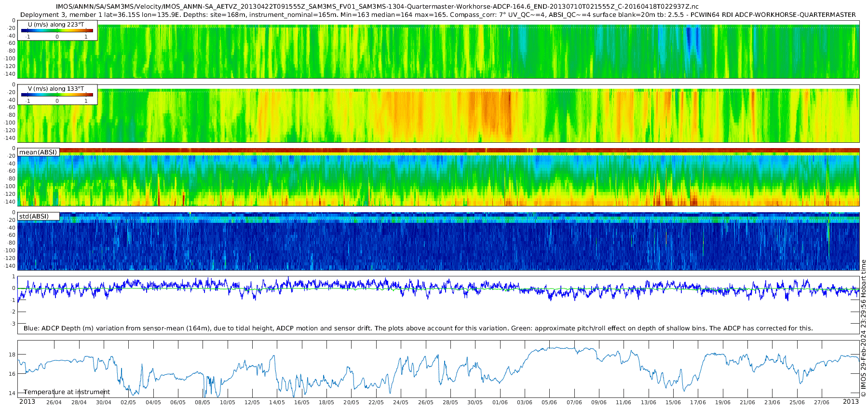Click the 17/06 date tick label

click(698, 402)
